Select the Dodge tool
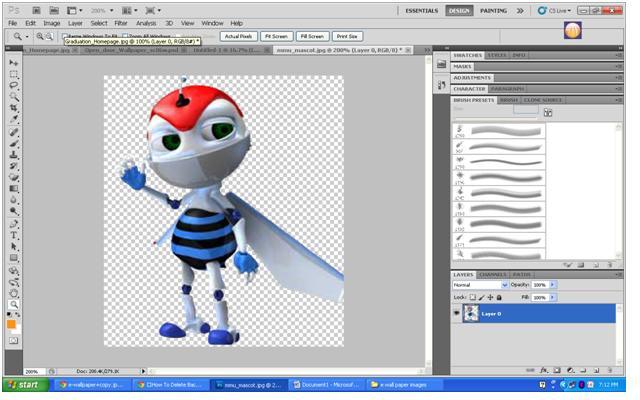 [x=13, y=211]
